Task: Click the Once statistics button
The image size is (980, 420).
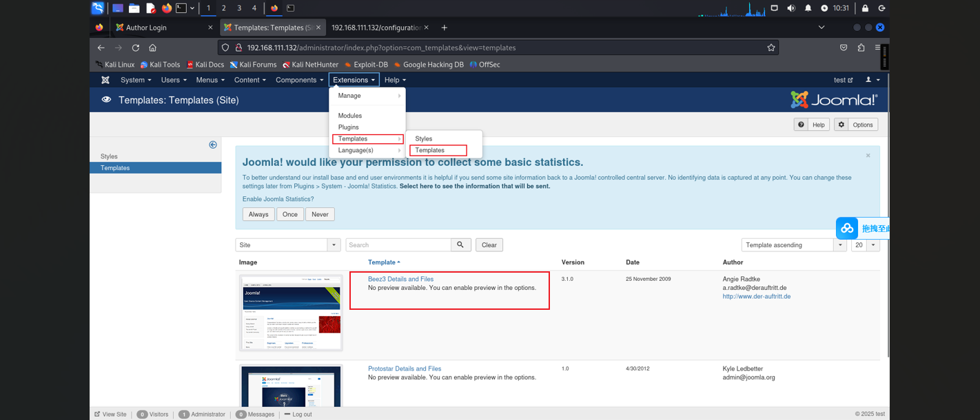Action: pyautogui.click(x=290, y=214)
